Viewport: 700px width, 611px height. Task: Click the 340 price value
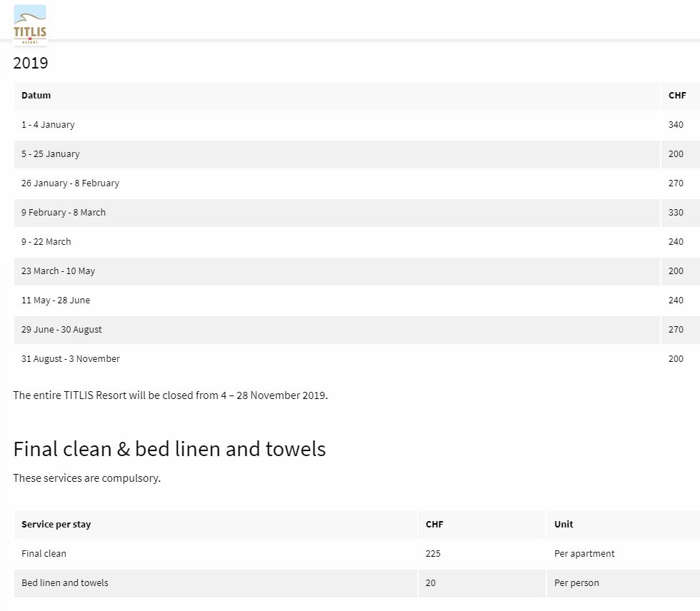(x=676, y=125)
